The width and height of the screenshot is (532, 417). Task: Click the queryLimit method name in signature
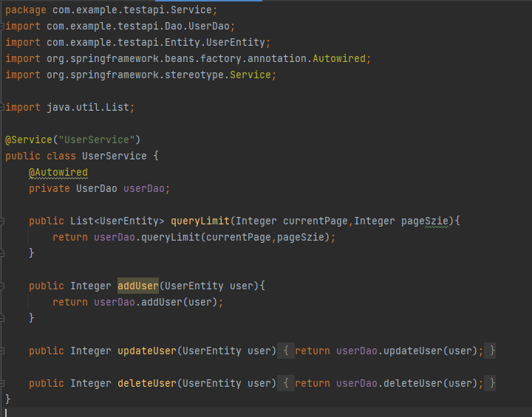pos(199,221)
